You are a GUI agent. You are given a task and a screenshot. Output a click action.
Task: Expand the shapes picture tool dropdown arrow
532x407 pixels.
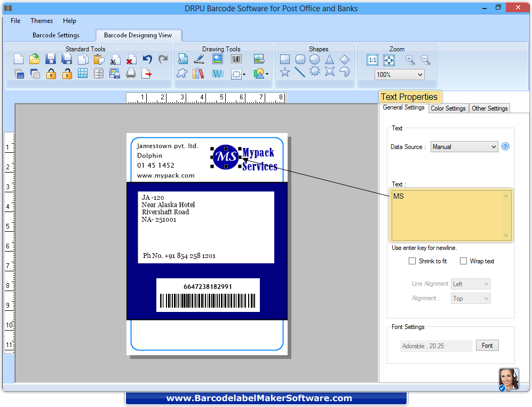tap(267, 74)
